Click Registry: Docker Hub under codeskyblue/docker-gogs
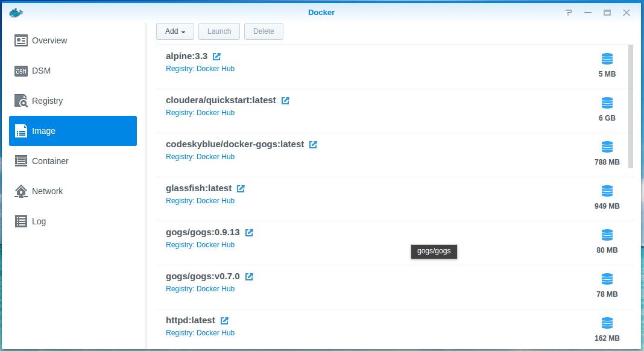This screenshot has width=644, height=351. [x=200, y=157]
